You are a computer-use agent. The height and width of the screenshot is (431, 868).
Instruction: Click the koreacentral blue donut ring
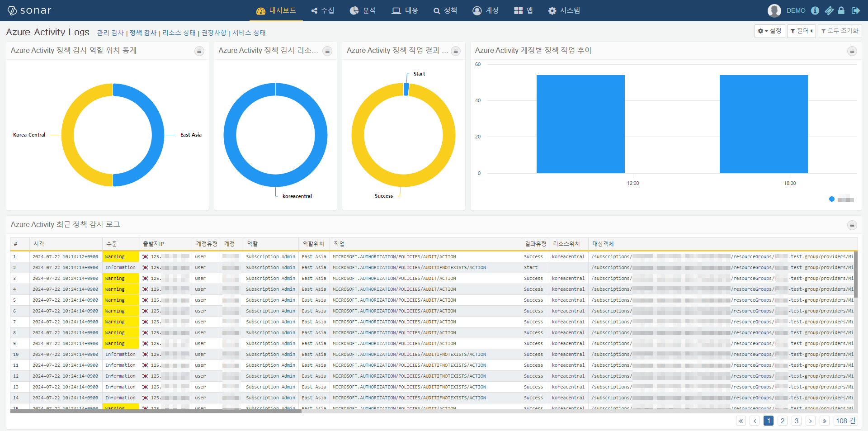[275, 180]
